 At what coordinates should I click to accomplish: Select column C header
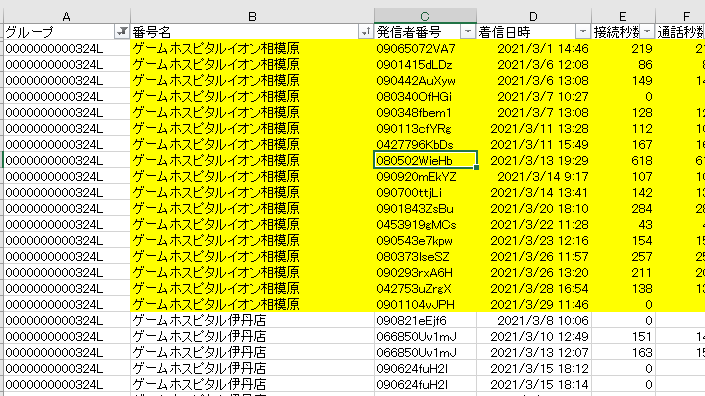pyautogui.click(x=425, y=16)
